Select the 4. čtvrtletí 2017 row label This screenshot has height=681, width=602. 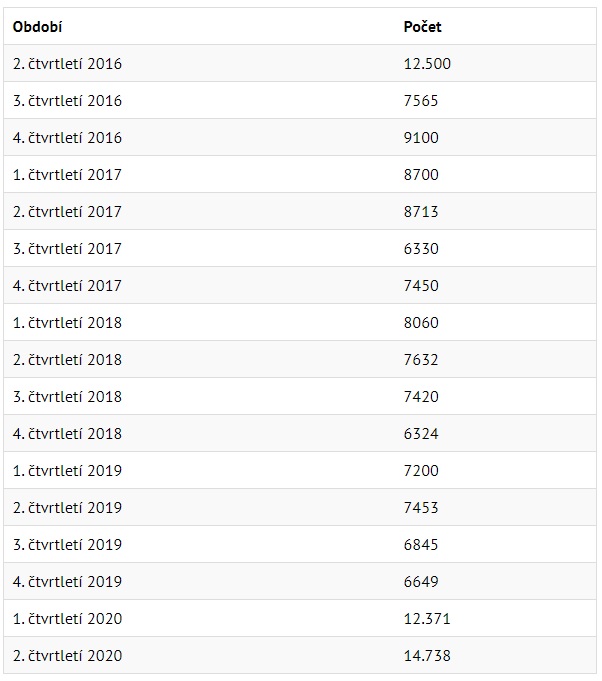coord(67,286)
